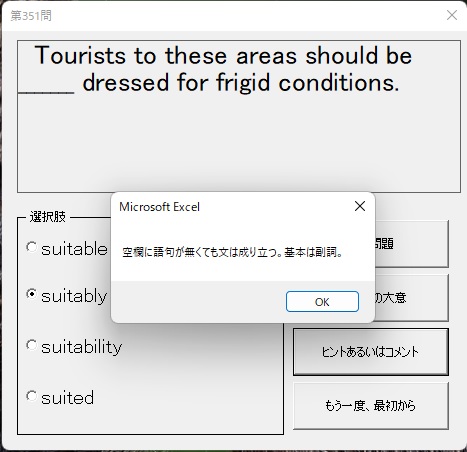
Task: Choose the "suitability" radio option
Action: (31, 345)
